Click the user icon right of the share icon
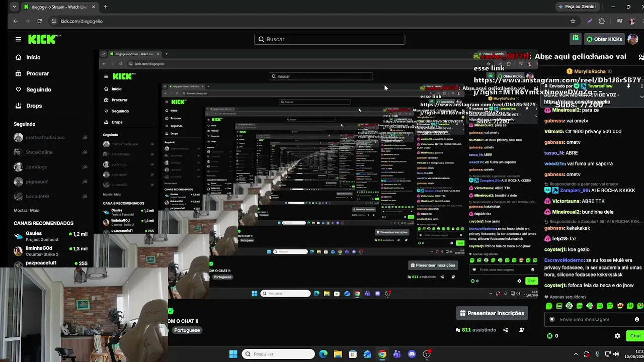Viewport: 644px width, 362px height. pyautogui.click(x=521, y=330)
